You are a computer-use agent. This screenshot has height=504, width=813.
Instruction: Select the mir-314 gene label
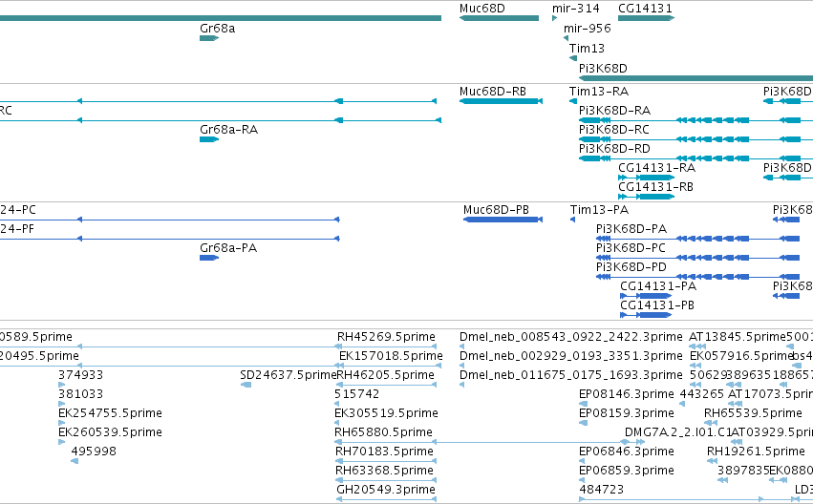[575, 9]
